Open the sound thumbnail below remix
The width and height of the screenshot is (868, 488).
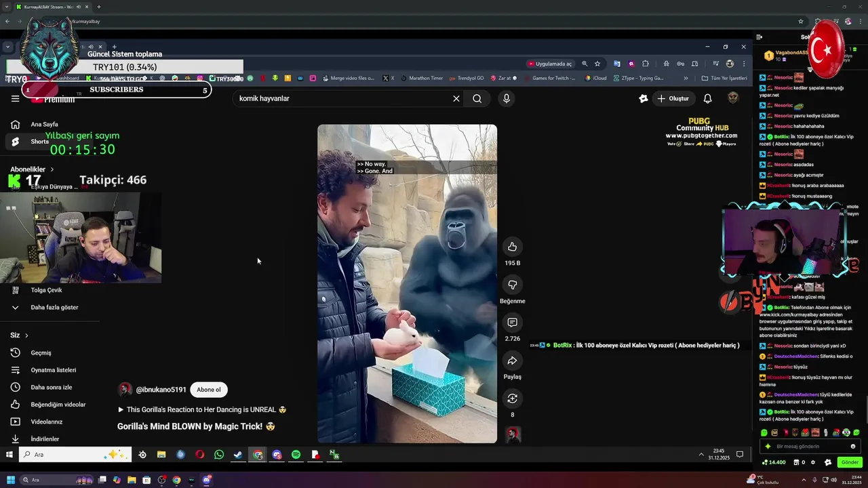[x=513, y=434]
